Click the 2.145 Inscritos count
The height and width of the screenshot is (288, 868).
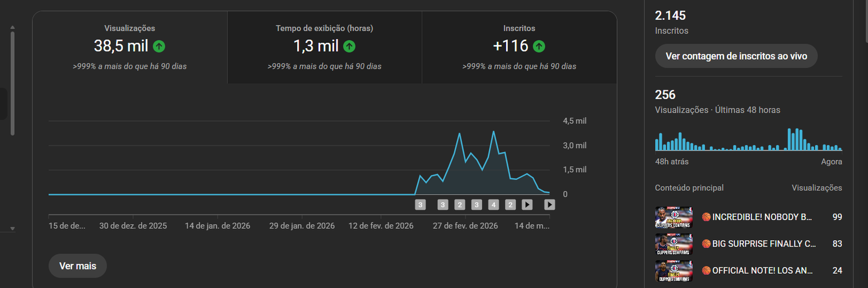point(671,16)
